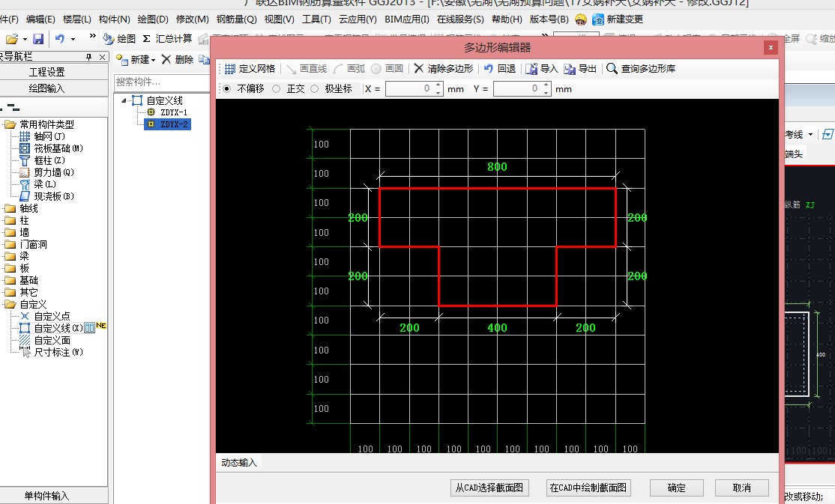
Task: Click the save disk icon in main toolbar
Action: (38, 39)
